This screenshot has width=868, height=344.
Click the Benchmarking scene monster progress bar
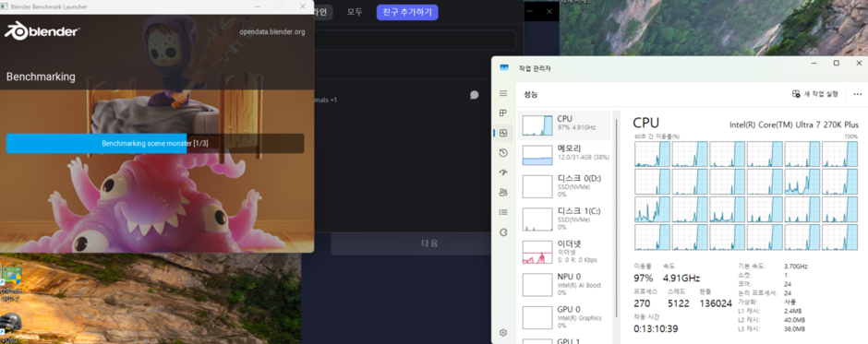click(x=155, y=143)
